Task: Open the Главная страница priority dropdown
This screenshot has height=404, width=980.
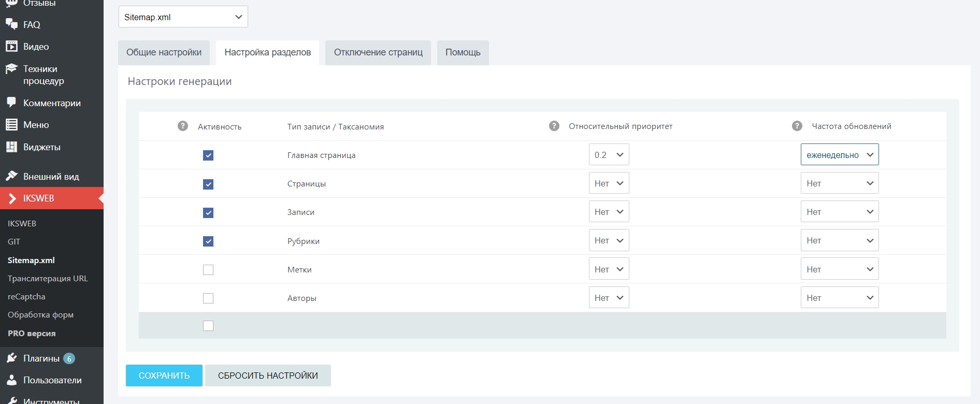Action: click(609, 154)
